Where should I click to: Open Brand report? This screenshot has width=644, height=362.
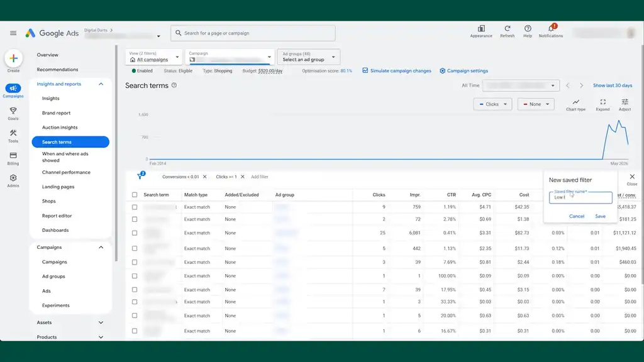point(56,113)
